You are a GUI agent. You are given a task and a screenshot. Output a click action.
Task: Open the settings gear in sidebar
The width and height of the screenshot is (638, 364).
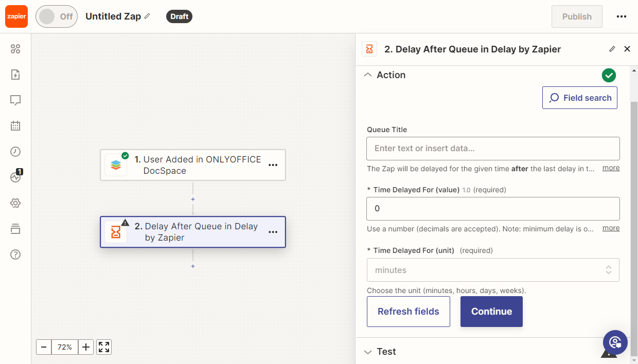pos(15,203)
